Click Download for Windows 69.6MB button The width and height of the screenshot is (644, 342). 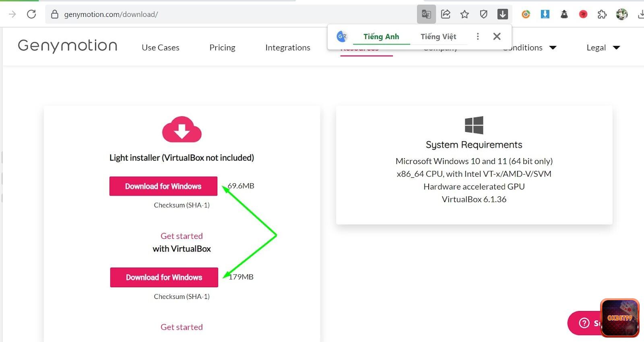point(163,186)
